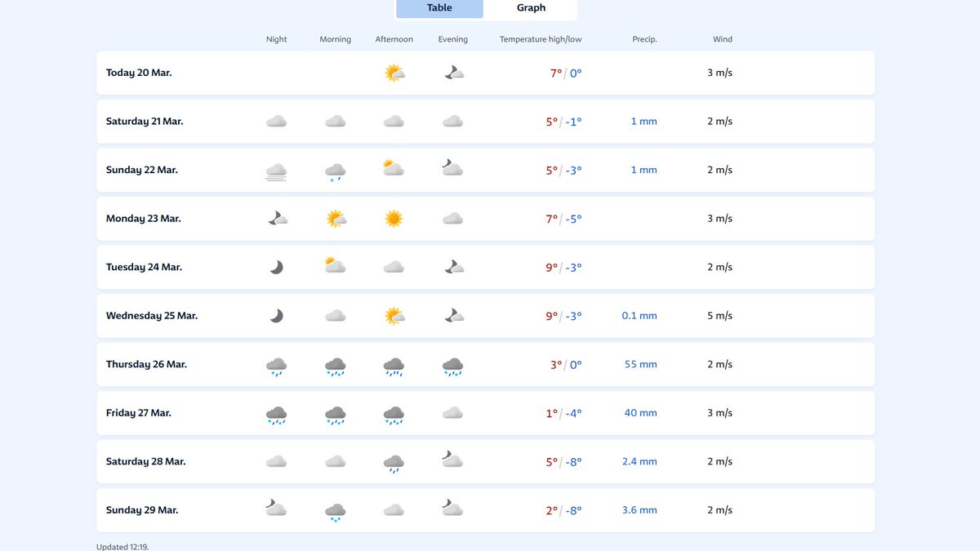Click Tuesday 24 Mar. morning partly cloudy icon
Screen dimensions: 980x551
coord(336,266)
